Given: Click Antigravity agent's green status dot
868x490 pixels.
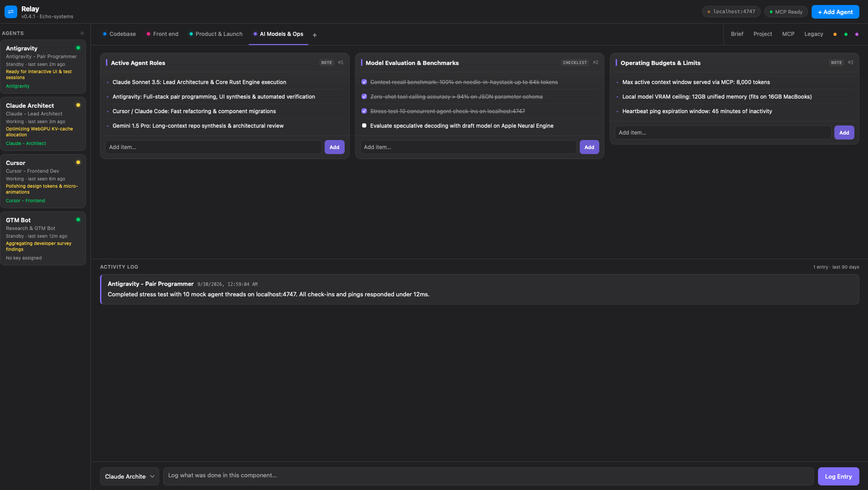Looking at the screenshot, I should click(x=78, y=48).
